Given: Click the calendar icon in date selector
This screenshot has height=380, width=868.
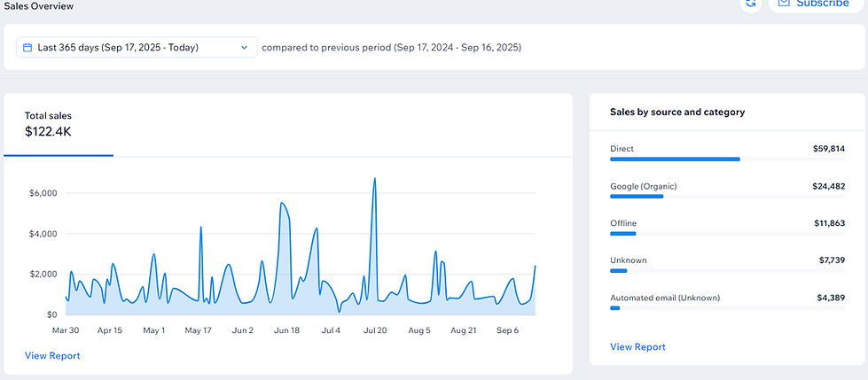Looking at the screenshot, I should coord(27,48).
